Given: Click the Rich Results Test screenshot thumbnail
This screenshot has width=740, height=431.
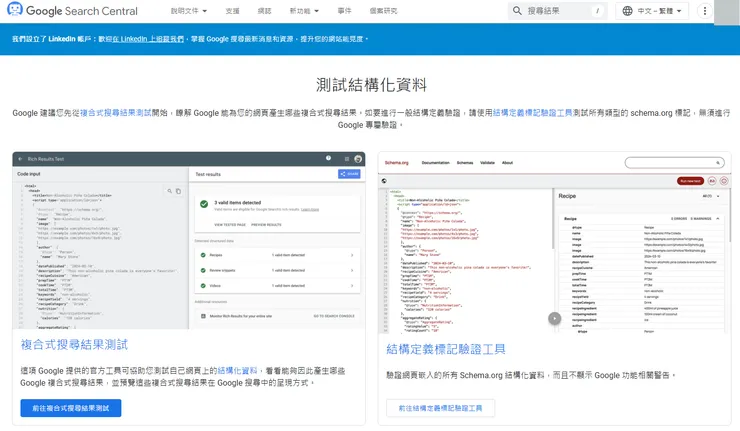Looking at the screenshot, I should (x=189, y=241).
